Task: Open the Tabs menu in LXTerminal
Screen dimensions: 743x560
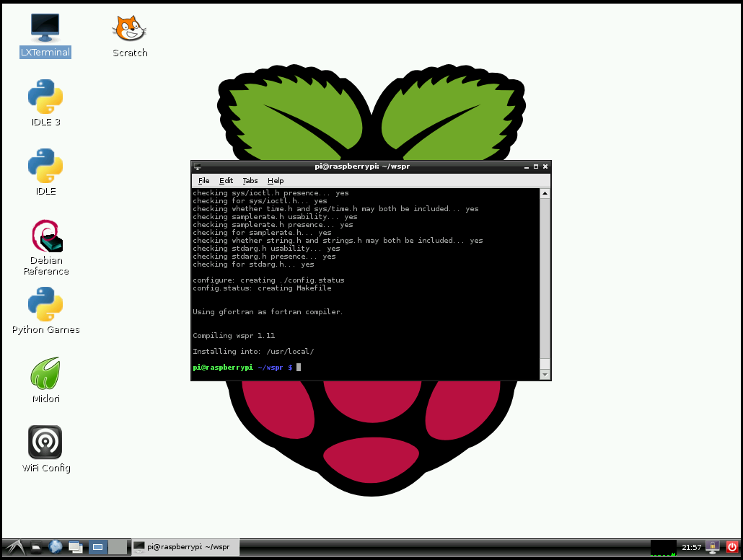Action: 250,180
